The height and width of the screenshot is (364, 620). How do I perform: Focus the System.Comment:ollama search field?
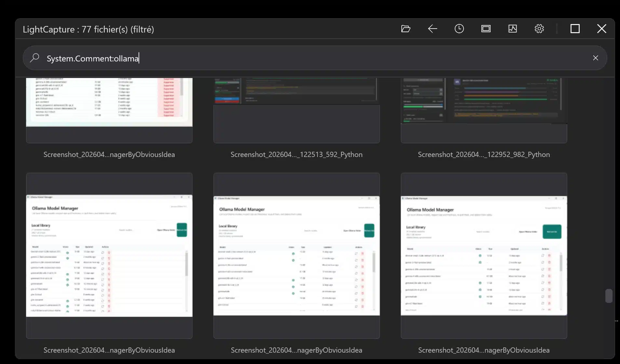pyautogui.click(x=315, y=58)
